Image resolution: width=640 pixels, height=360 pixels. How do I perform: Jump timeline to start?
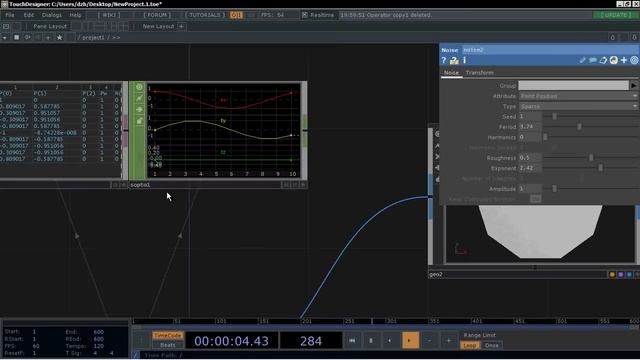[x=352, y=340]
